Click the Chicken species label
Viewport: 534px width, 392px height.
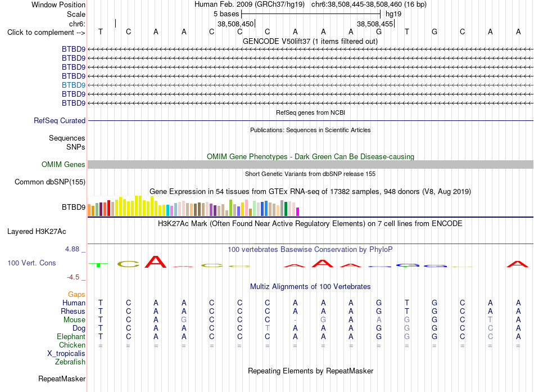72,345
